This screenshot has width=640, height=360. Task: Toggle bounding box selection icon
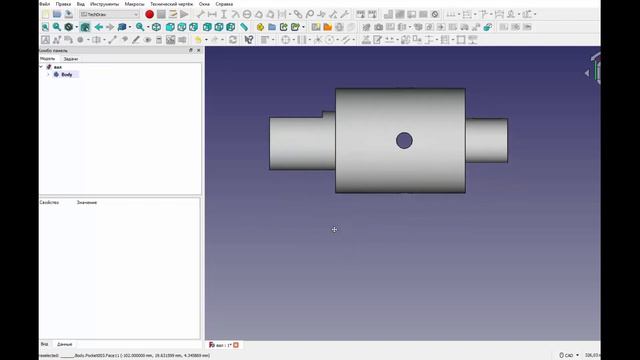[x=85, y=27]
